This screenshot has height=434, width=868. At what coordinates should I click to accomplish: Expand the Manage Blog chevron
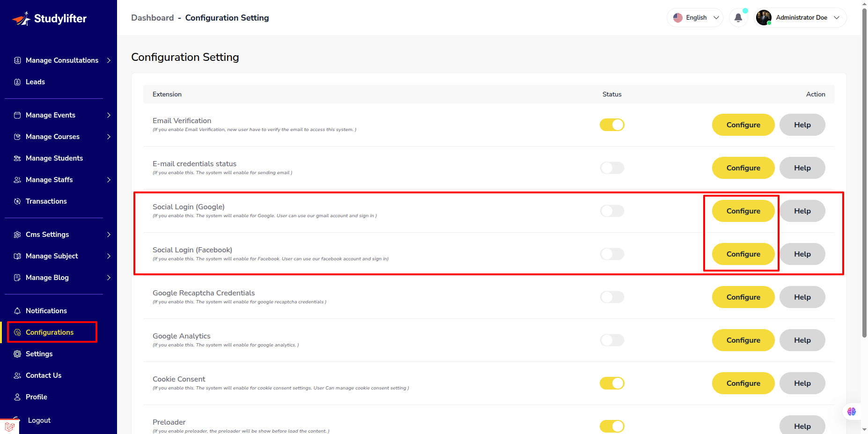pyautogui.click(x=109, y=278)
